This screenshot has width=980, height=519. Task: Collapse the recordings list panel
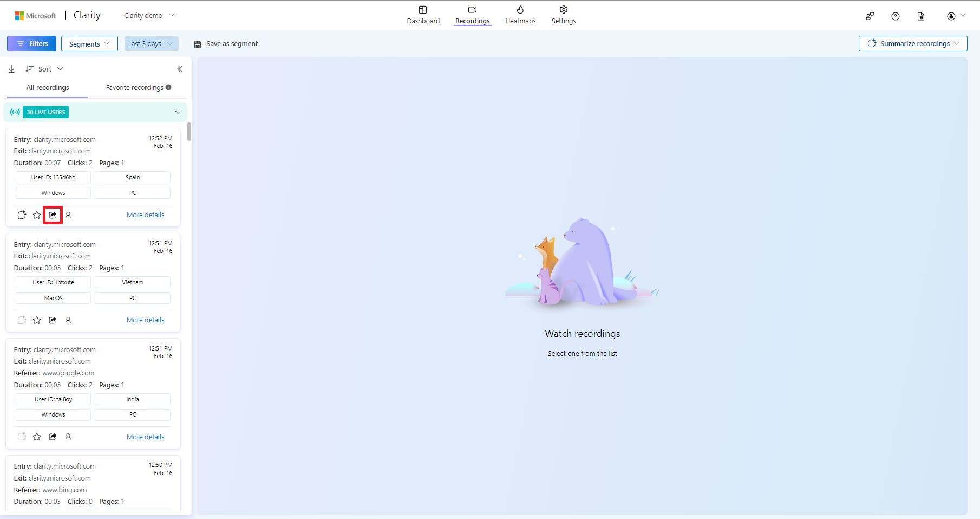[180, 69]
